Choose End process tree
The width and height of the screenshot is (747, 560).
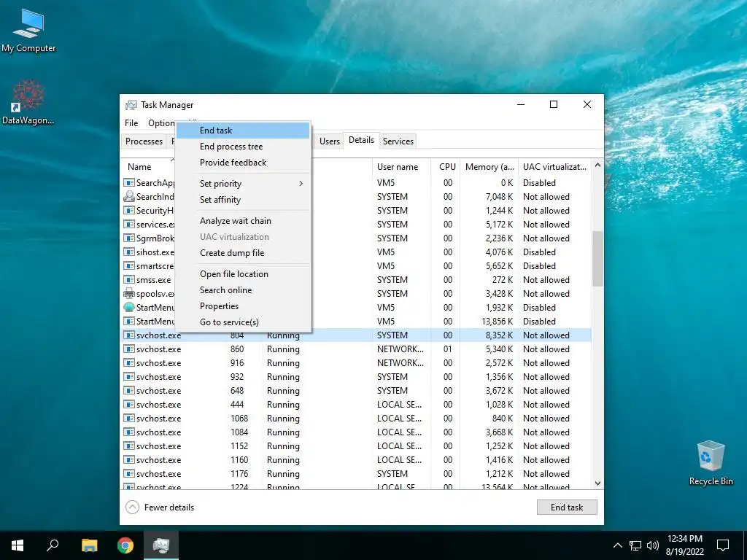[x=243, y=147]
